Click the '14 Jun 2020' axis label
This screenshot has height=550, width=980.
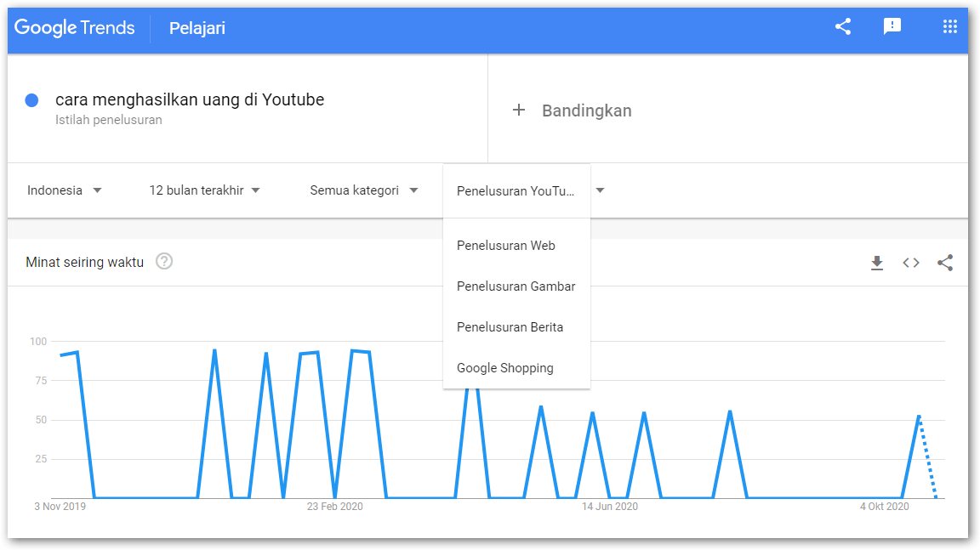pyautogui.click(x=609, y=507)
